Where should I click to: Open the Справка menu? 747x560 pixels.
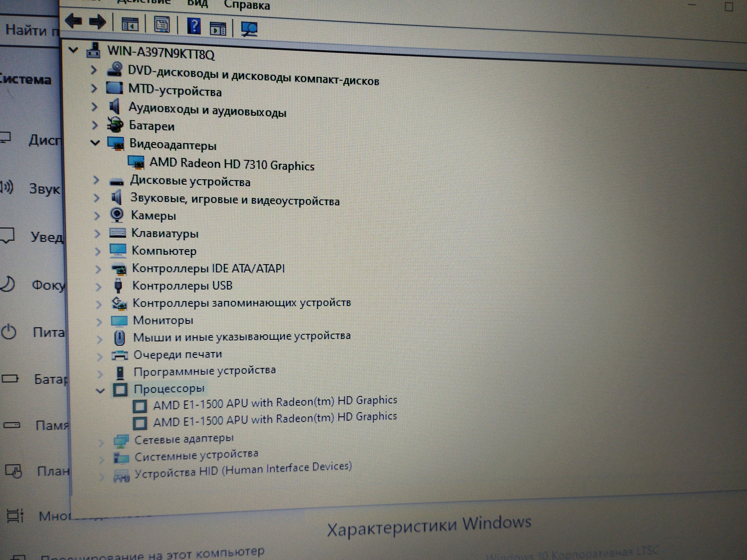point(247,5)
